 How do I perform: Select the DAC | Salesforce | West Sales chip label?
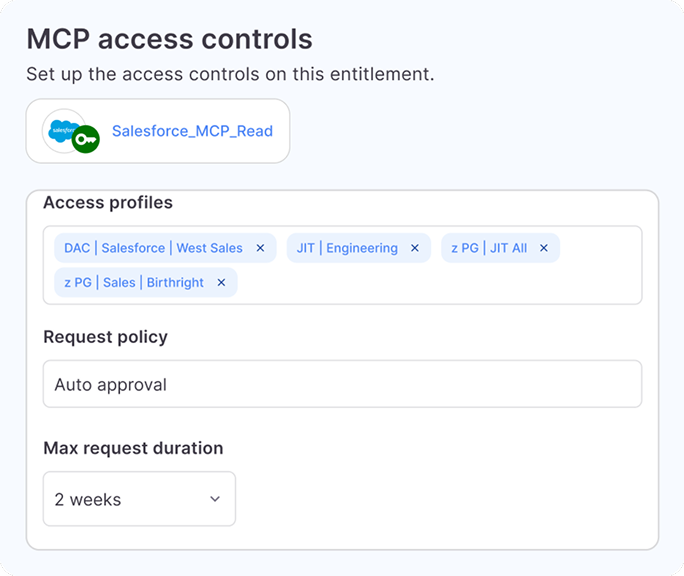coord(153,248)
